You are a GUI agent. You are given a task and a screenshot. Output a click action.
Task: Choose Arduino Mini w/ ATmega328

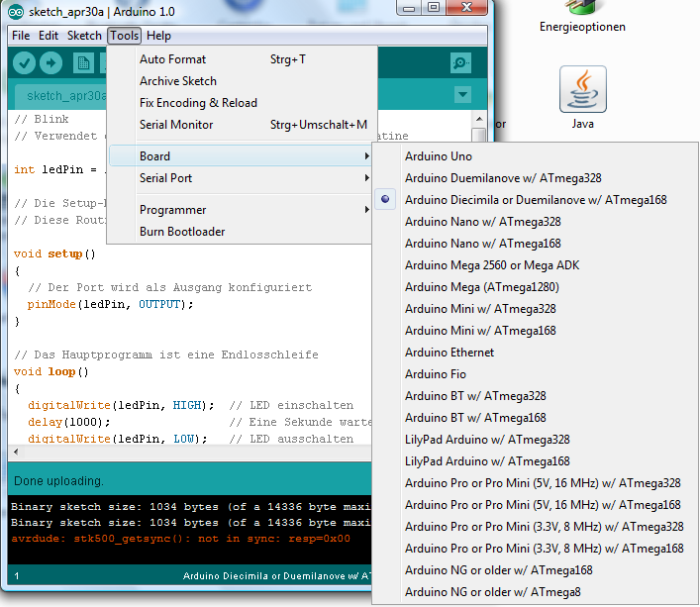(x=536, y=309)
